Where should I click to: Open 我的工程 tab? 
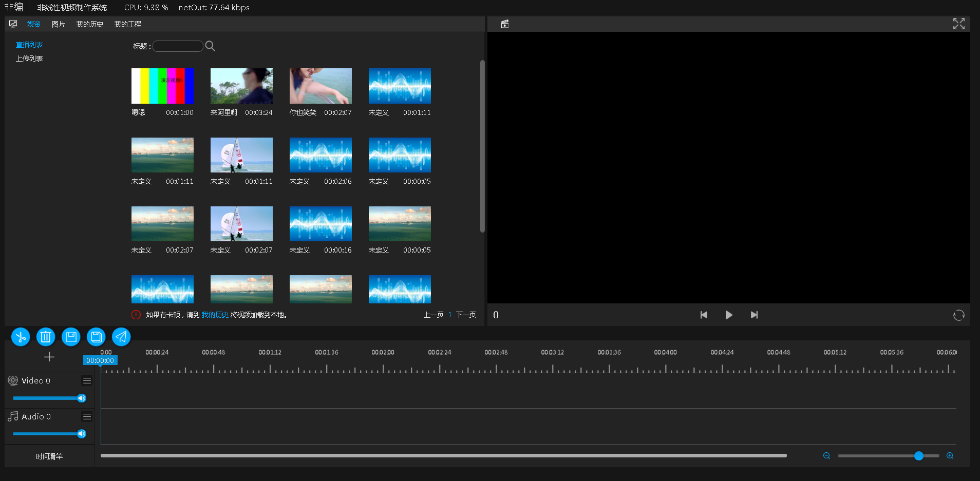[x=128, y=24]
